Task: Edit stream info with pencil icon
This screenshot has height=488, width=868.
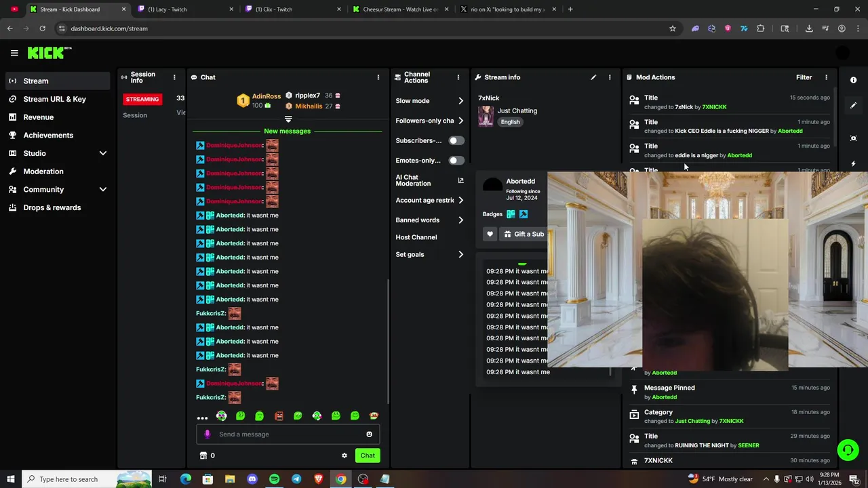Action: [593, 77]
